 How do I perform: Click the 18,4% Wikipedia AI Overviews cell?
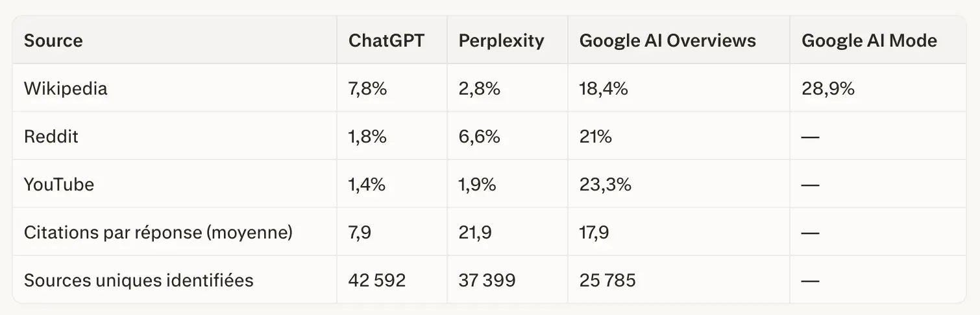tap(604, 88)
